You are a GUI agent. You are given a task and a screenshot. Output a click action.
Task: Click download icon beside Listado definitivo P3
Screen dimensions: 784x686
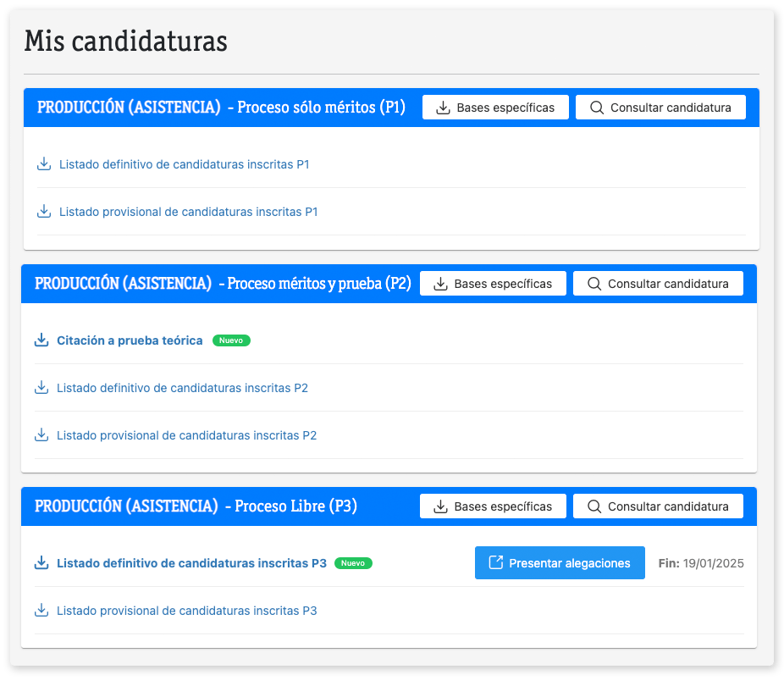point(41,563)
